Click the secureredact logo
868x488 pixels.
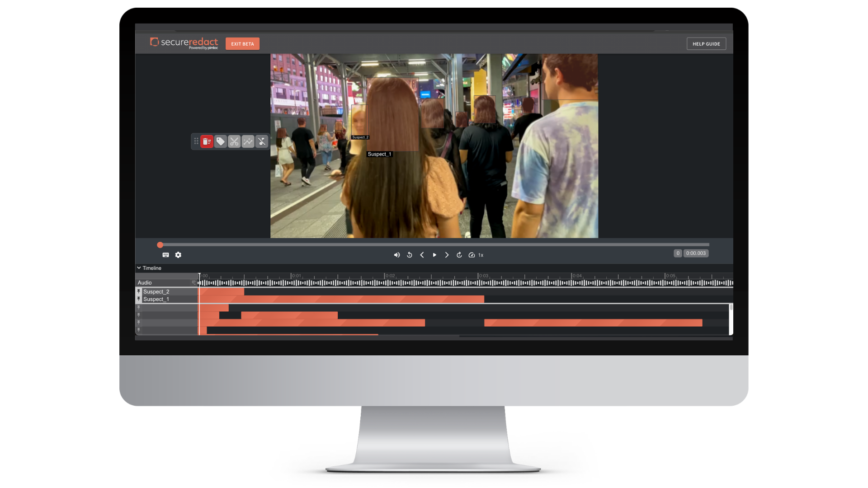[183, 42]
